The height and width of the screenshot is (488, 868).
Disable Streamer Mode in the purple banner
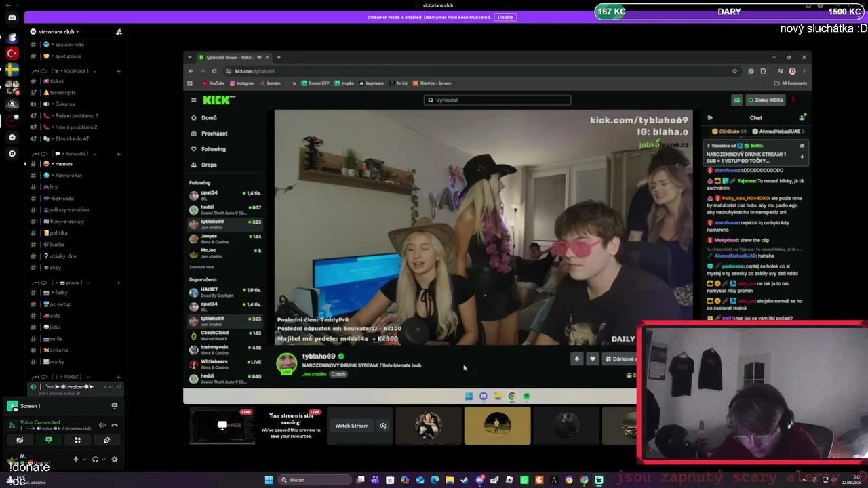[505, 17]
